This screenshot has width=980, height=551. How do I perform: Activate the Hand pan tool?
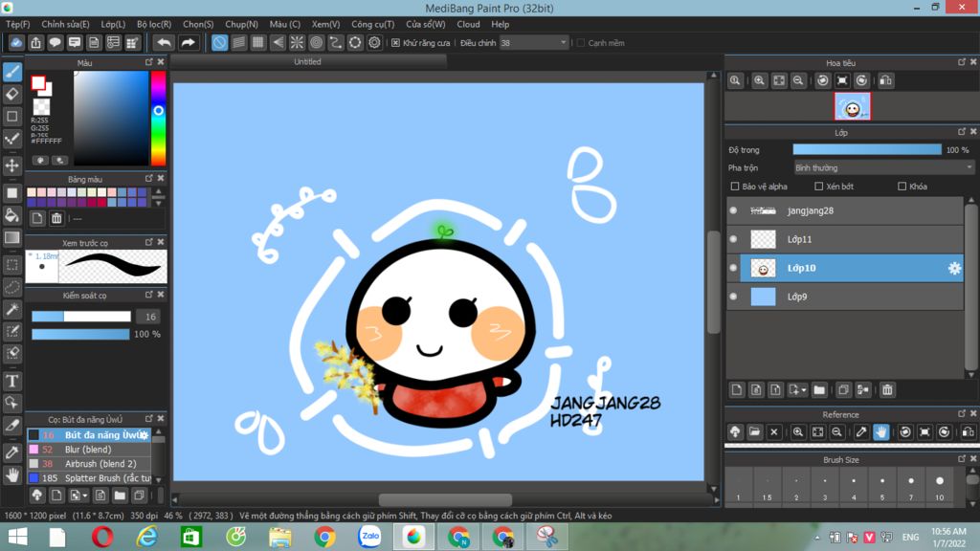click(12, 474)
